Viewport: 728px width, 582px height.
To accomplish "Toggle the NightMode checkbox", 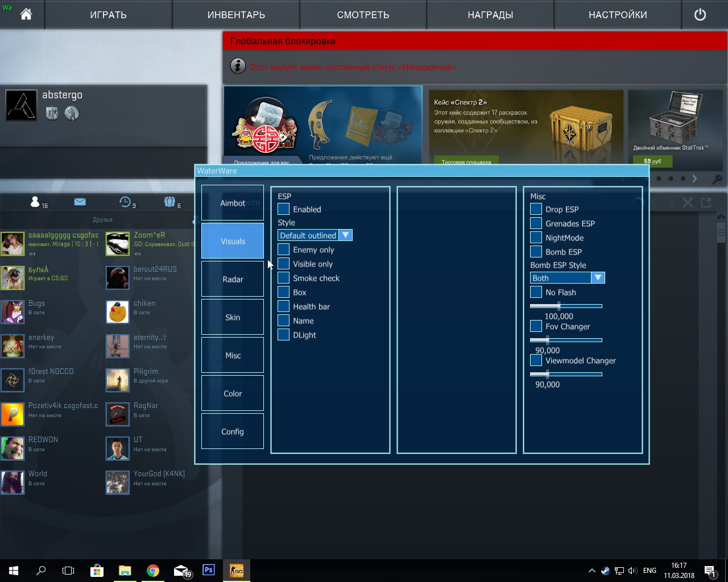I will click(x=536, y=238).
